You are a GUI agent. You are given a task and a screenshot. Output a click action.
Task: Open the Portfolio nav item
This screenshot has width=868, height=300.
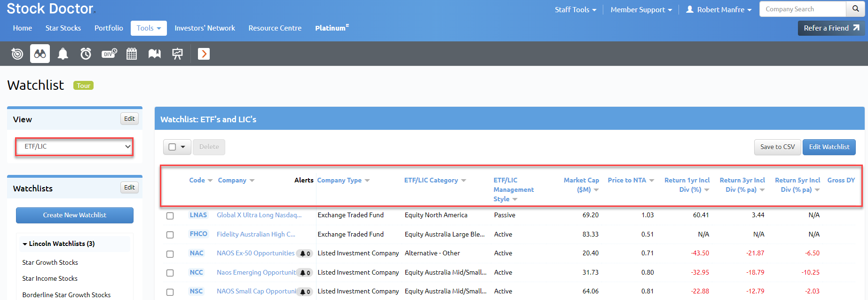pos(109,28)
